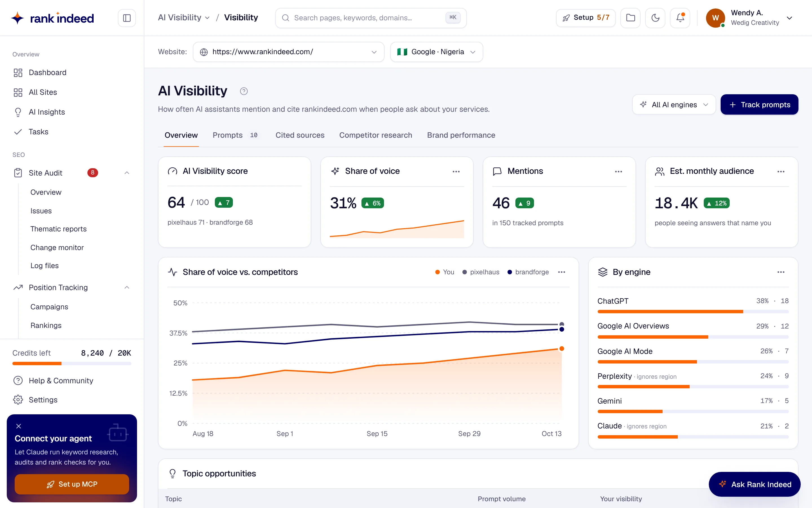Open Setup 5/7 progress button
This screenshot has width=812, height=508.
586,18
